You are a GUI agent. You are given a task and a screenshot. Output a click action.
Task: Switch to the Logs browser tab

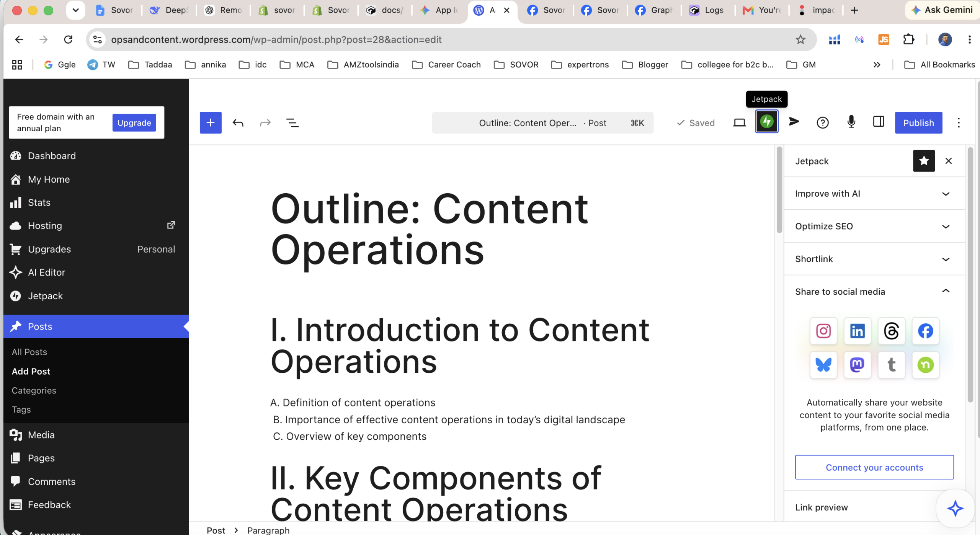(707, 10)
